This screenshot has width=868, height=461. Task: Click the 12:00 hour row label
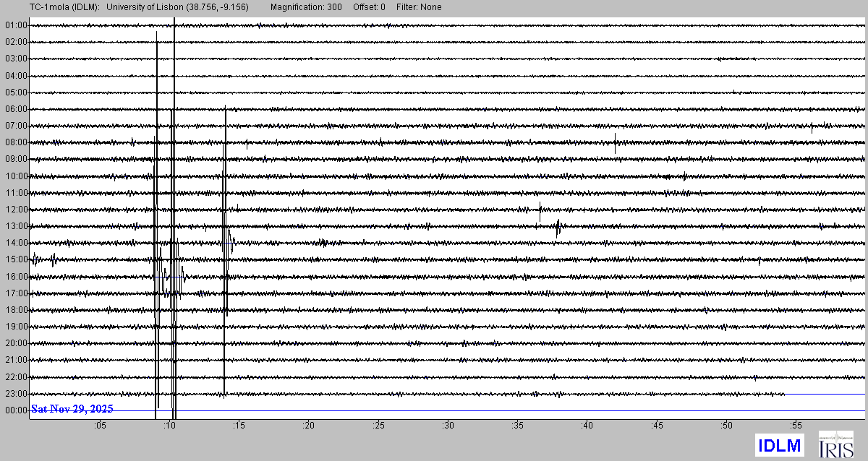click(x=15, y=210)
